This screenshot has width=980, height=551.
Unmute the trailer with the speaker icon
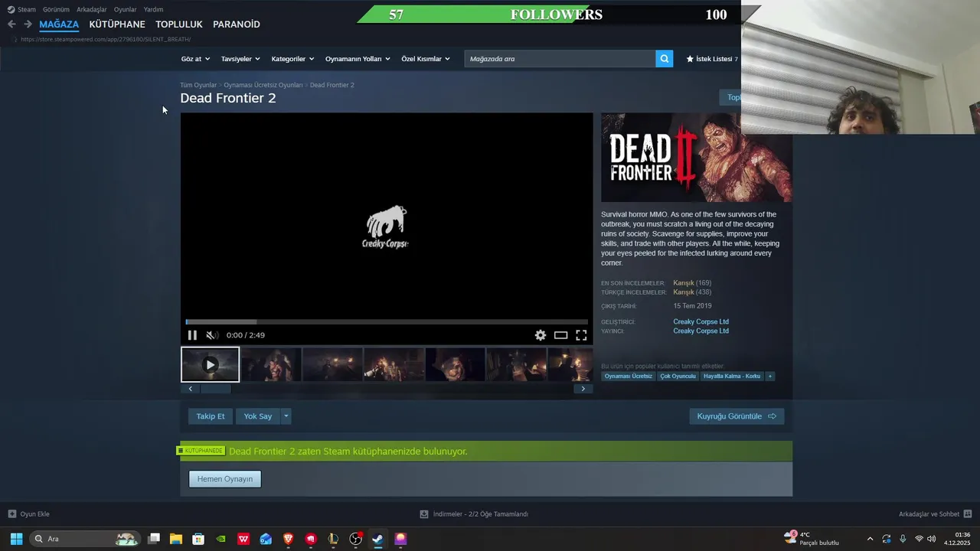pos(212,335)
